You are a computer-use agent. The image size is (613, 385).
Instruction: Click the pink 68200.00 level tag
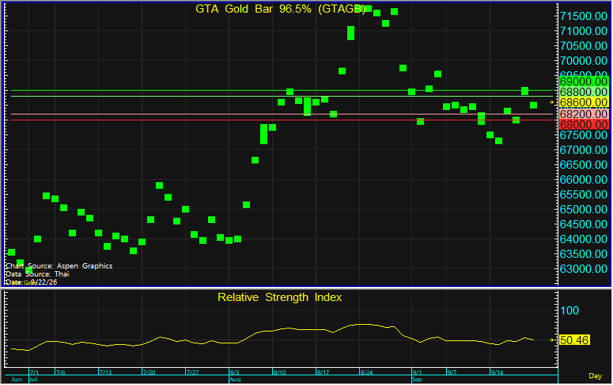(584, 114)
